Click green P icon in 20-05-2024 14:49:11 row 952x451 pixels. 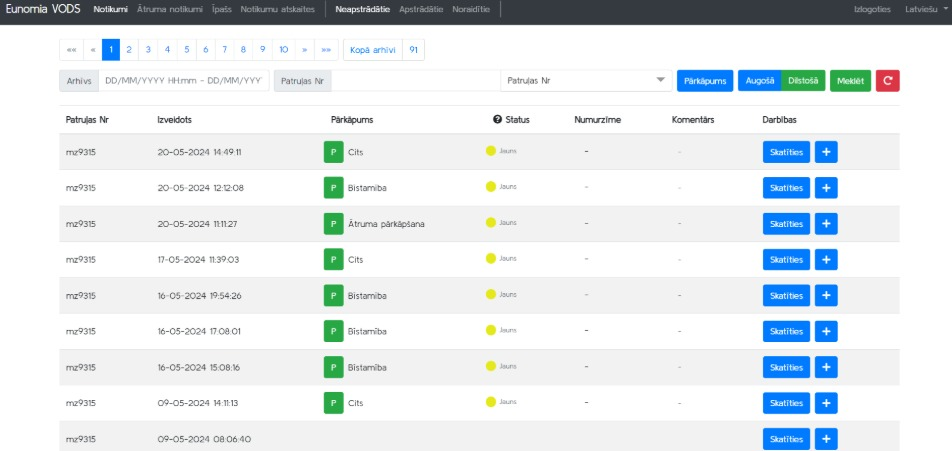[333, 152]
